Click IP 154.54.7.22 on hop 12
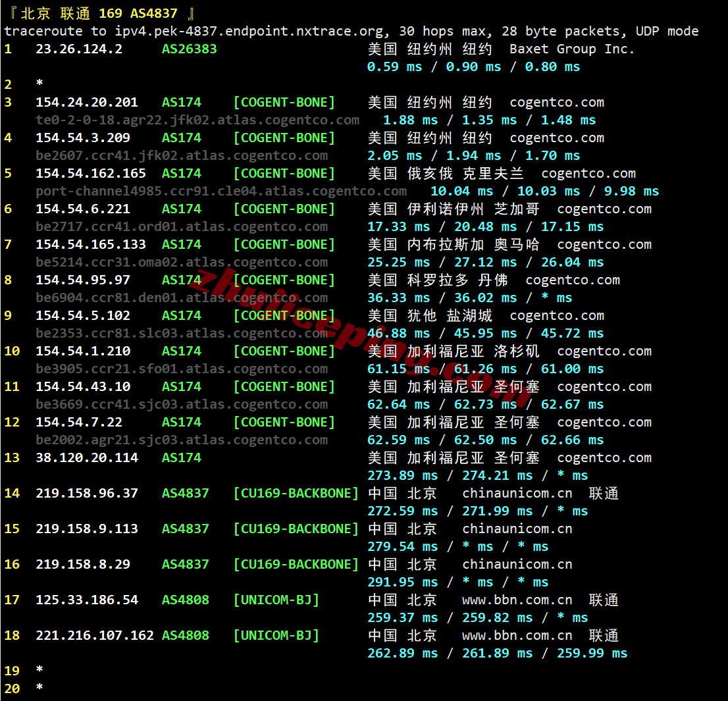This screenshot has width=728, height=701. [x=79, y=422]
